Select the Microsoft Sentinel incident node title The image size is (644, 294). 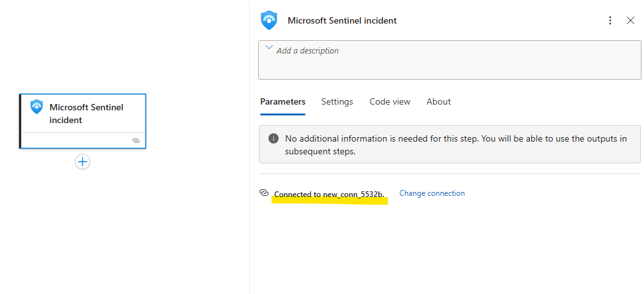point(86,114)
